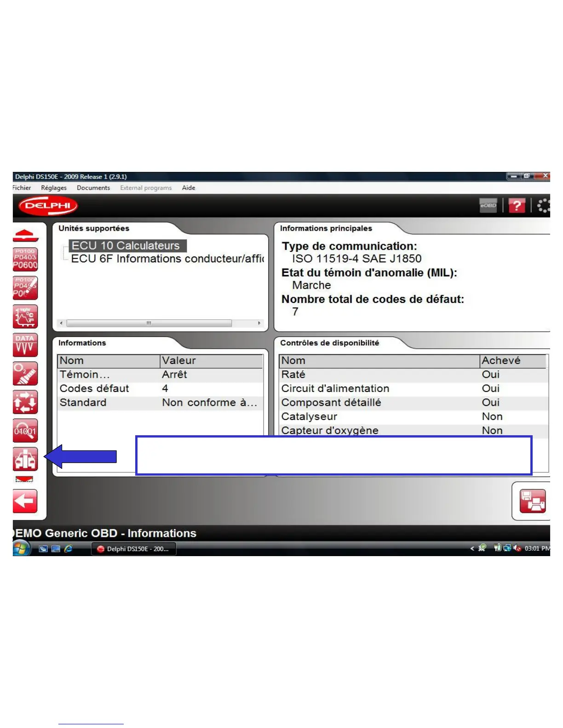Click the EOBD toolbar button
This screenshot has height=728, width=563.
tap(488, 205)
